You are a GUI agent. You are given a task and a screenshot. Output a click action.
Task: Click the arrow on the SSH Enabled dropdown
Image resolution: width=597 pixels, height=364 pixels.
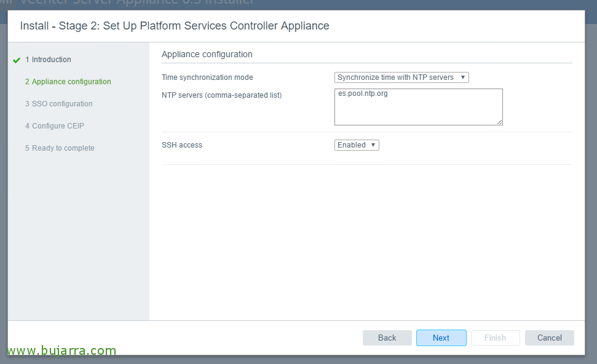pyautogui.click(x=373, y=145)
